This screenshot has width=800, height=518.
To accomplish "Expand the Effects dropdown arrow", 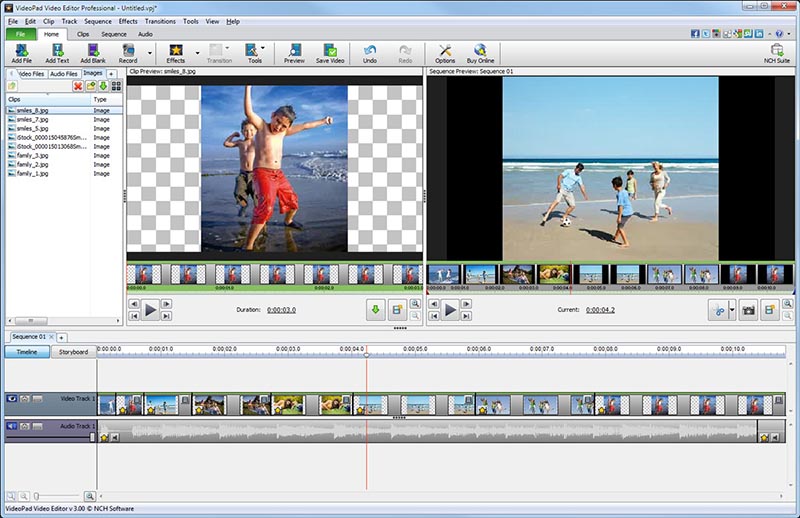I will (197, 53).
